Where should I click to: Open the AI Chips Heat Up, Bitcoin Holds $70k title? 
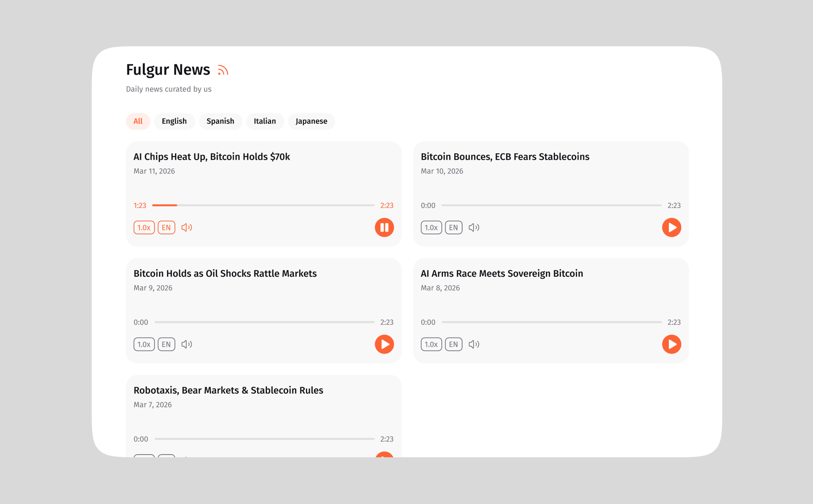(x=212, y=157)
